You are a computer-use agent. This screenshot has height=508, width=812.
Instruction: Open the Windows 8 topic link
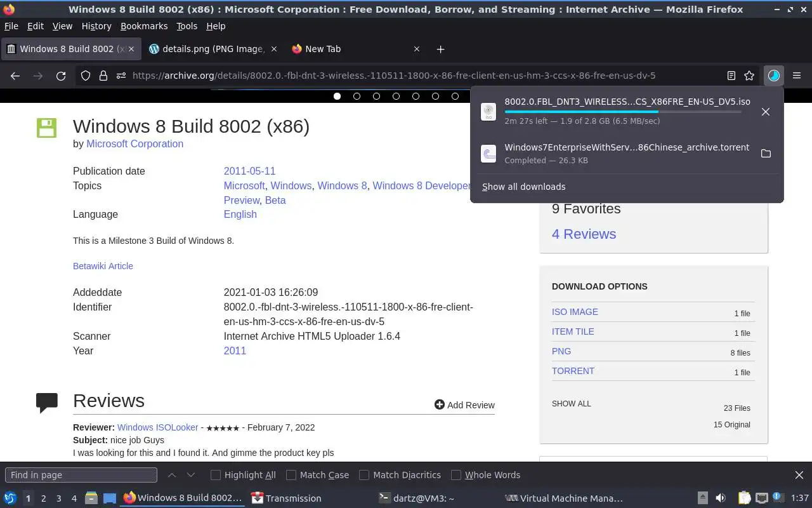342,185
